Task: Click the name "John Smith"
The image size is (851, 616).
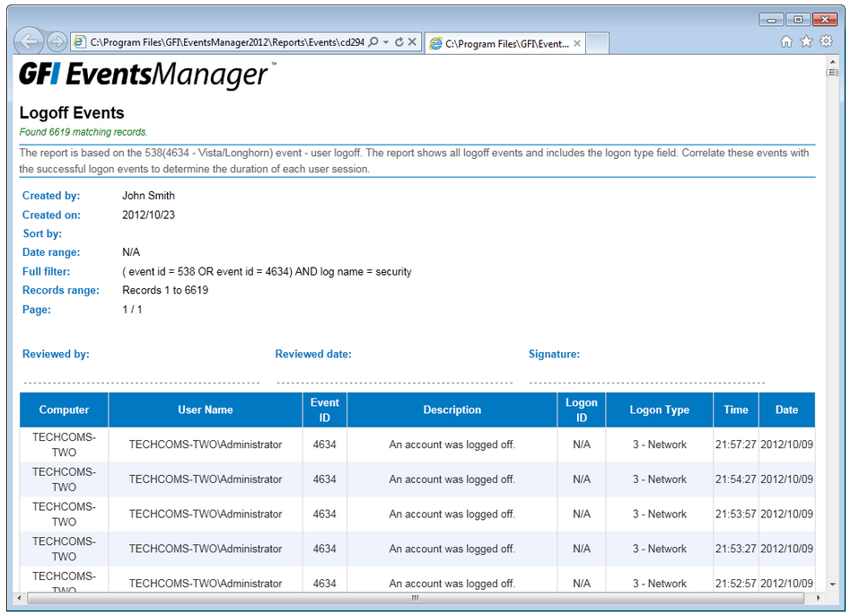Action: click(148, 196)
